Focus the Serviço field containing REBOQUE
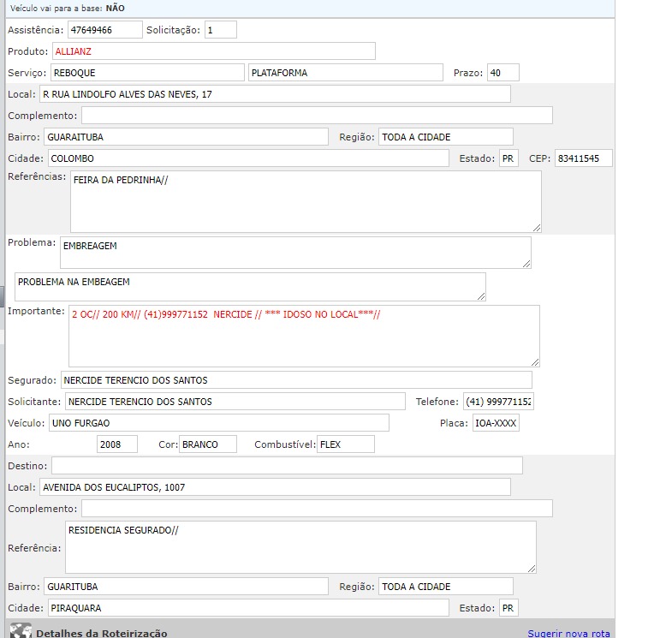The height and width of the screenshot is (638, 672). coord(146,73)
